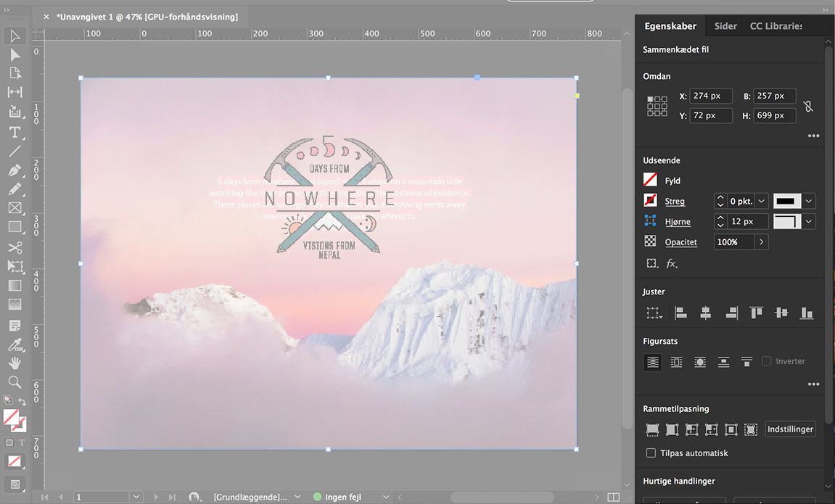
Task: Switch to the Sider tab
Action: [x=725, y=26]
